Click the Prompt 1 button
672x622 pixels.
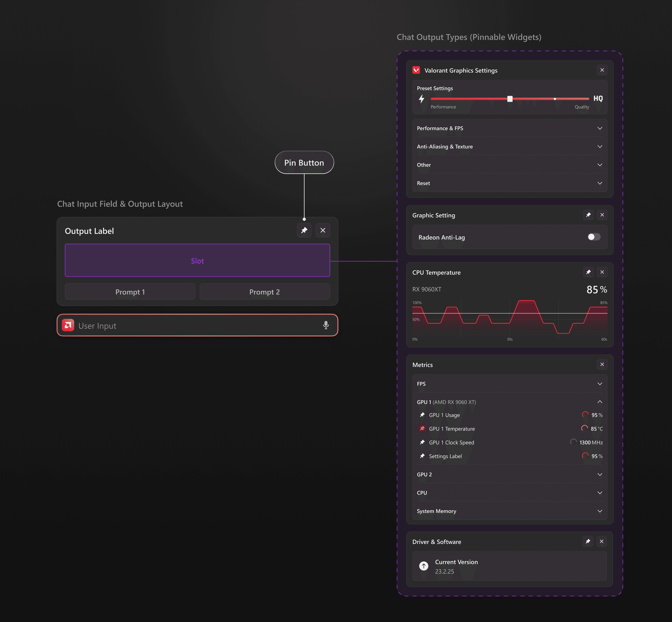coord(130,292)
